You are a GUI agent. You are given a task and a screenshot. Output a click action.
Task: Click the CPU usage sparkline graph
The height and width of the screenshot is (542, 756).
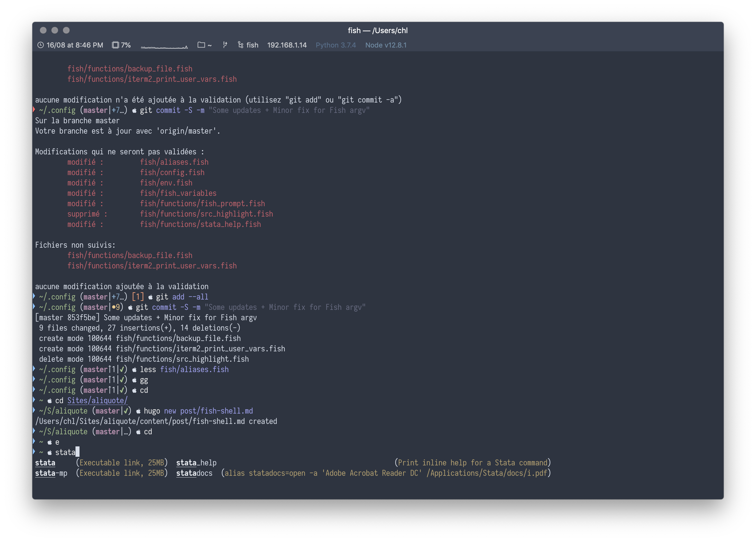[164, 46]
